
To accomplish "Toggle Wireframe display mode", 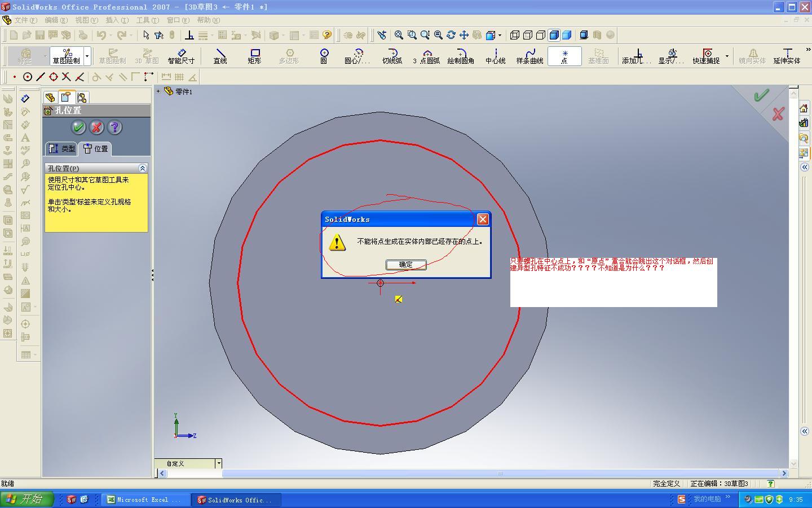I will (x=515, y=35).
